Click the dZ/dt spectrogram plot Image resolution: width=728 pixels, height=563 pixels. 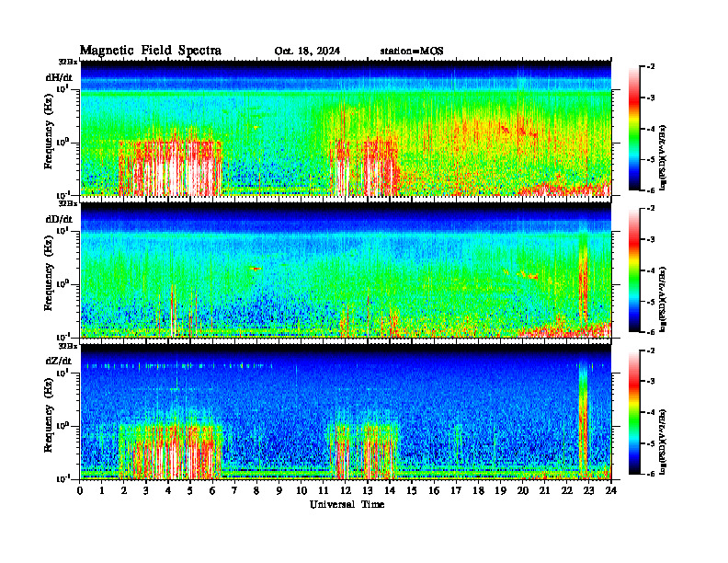(x=346, y=411)
